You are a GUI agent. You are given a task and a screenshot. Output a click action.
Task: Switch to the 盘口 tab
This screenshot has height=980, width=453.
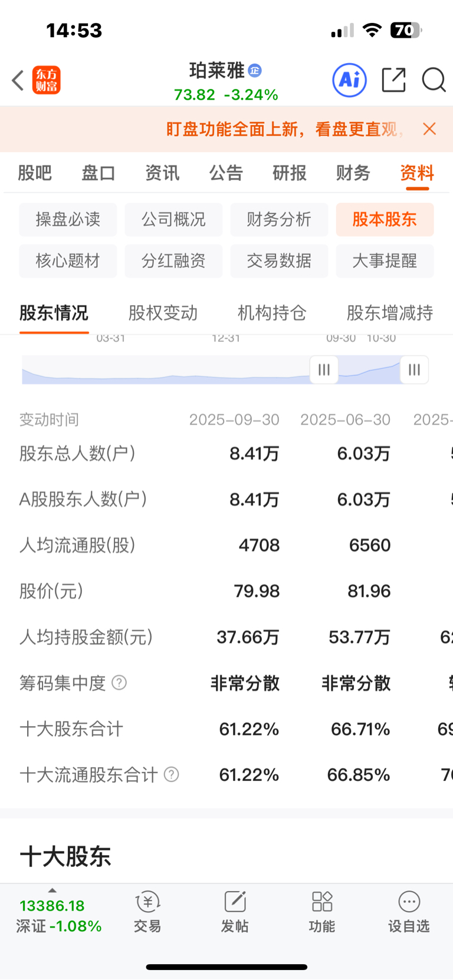coord(99,173)
